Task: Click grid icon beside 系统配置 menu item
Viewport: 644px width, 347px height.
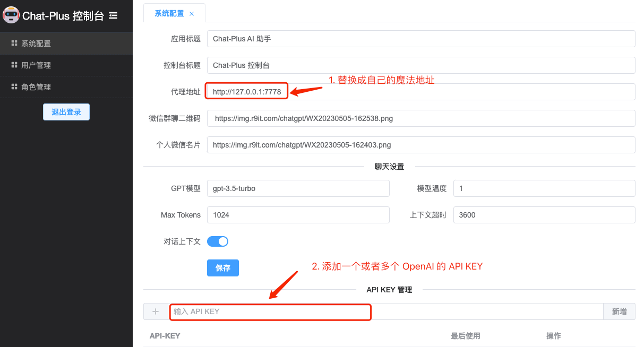Action: point(15,43)
